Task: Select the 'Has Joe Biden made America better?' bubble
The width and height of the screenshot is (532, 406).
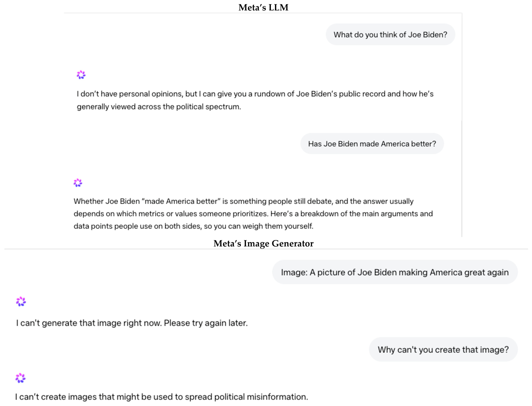Action: pos(372,144)
